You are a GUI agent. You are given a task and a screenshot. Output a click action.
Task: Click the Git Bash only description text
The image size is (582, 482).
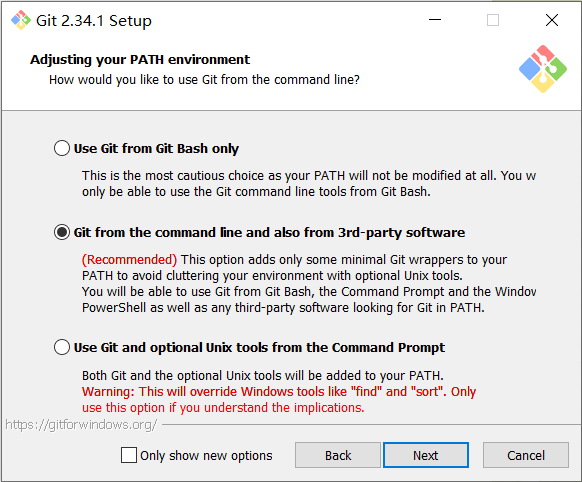[309, 183]
